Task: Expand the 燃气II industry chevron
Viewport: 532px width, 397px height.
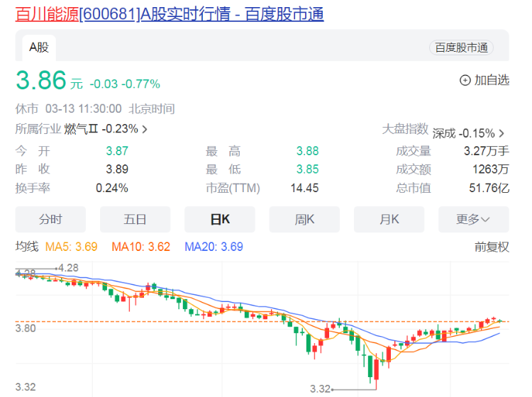Action: tap(145, 129)
